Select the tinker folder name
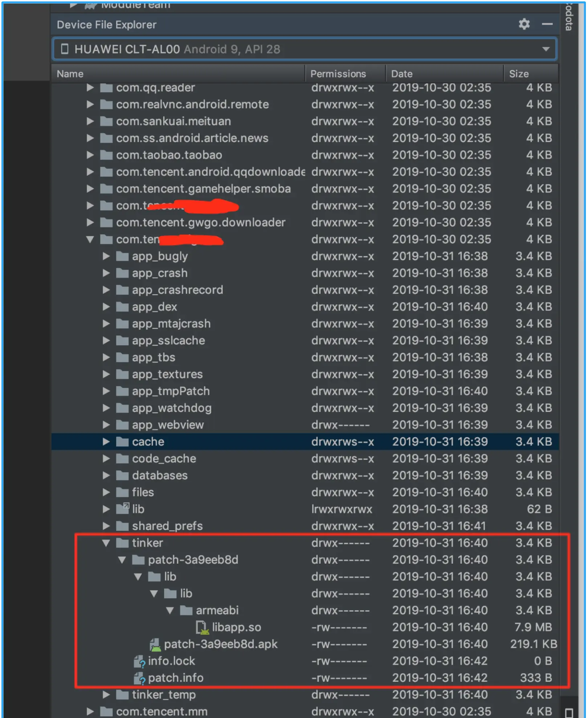Screen dimensions: 588x718 click(147, 543)
